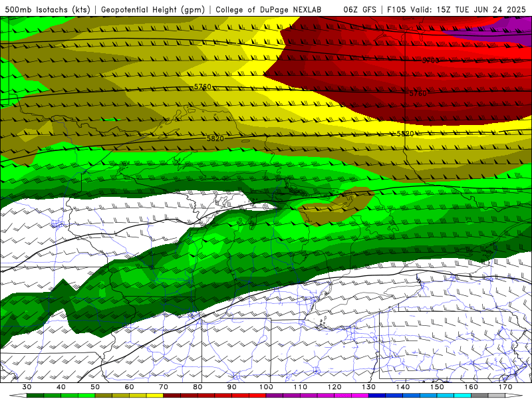Click the gray legend swatch at 160
This screenshot has height=399, width=532.
point(479,396)
